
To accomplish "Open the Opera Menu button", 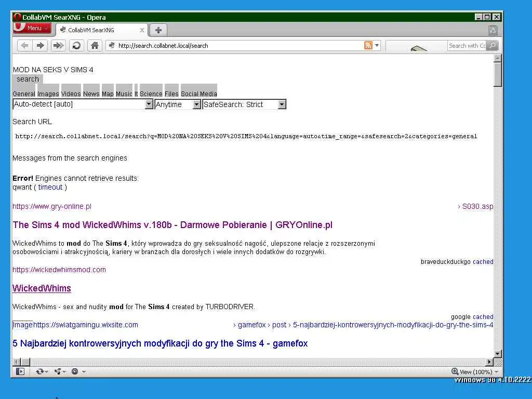I will [x=32, y=28].
